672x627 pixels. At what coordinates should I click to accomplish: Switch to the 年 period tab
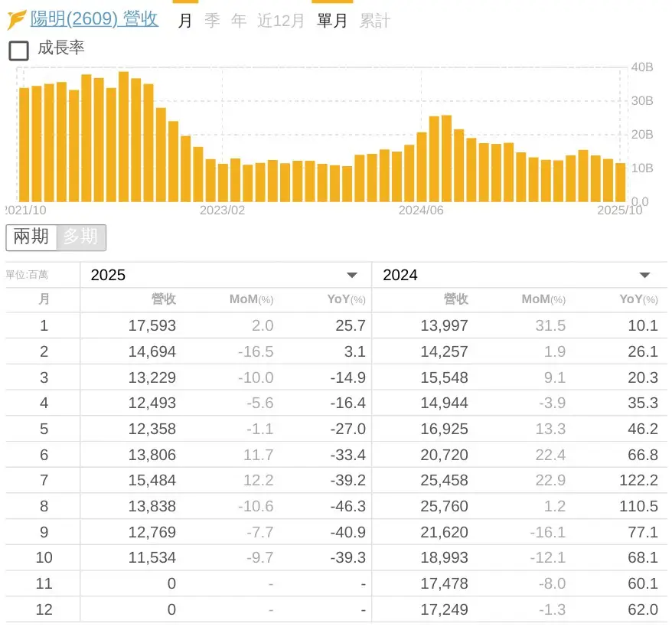[239, 21]
